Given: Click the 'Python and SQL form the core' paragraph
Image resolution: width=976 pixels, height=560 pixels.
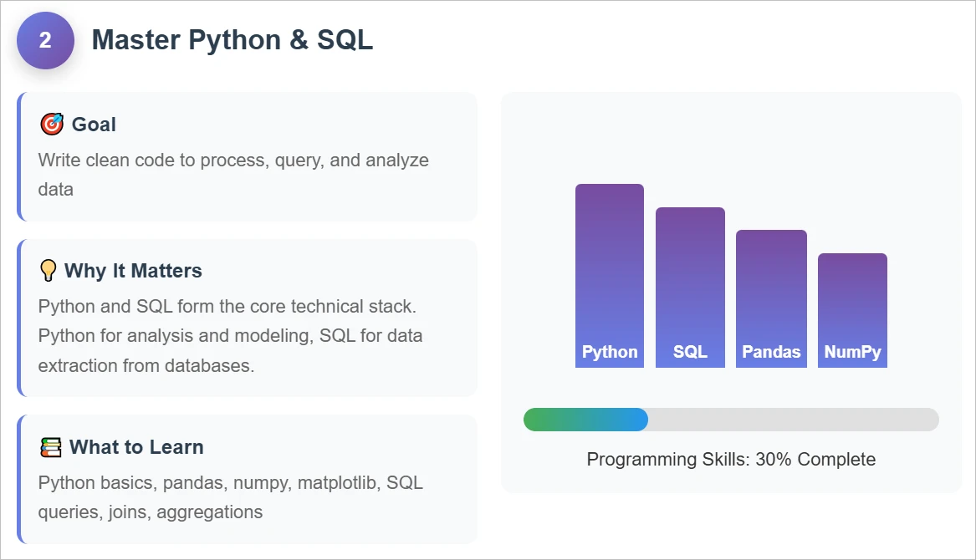Looking at the screenshot, I should [230, 336].
